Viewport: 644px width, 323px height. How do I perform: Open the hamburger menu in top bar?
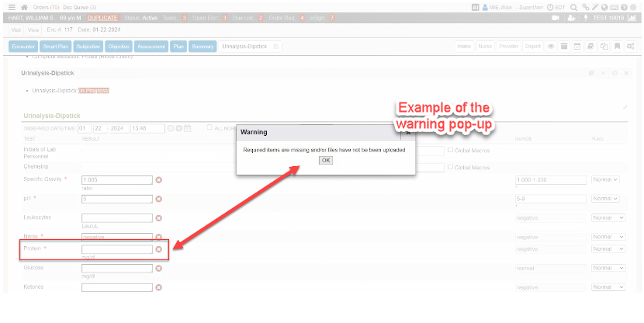12,7
